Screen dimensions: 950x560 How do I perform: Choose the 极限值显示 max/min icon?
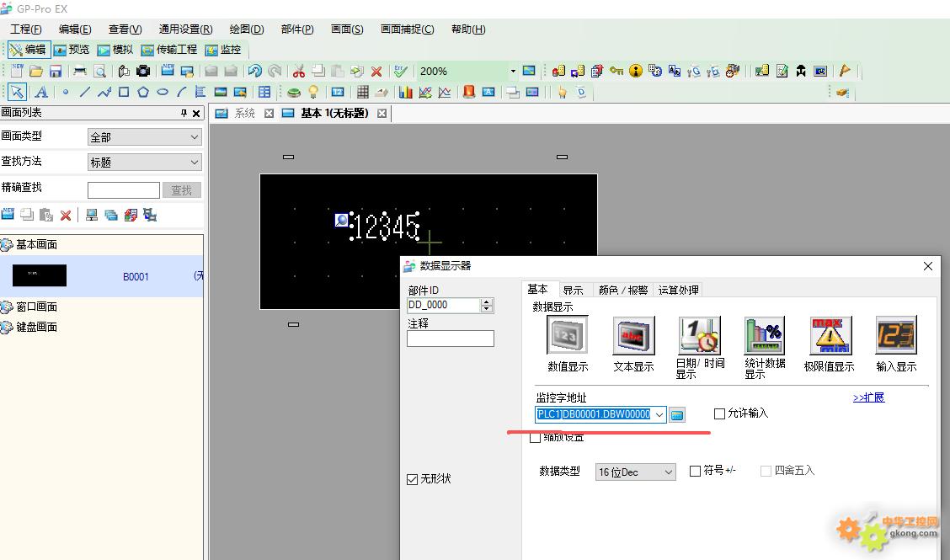point(830,336)
